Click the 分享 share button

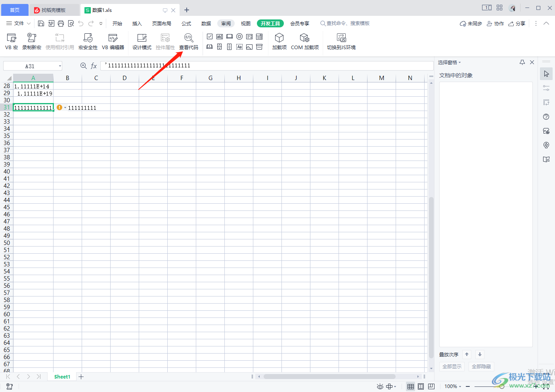517,24
